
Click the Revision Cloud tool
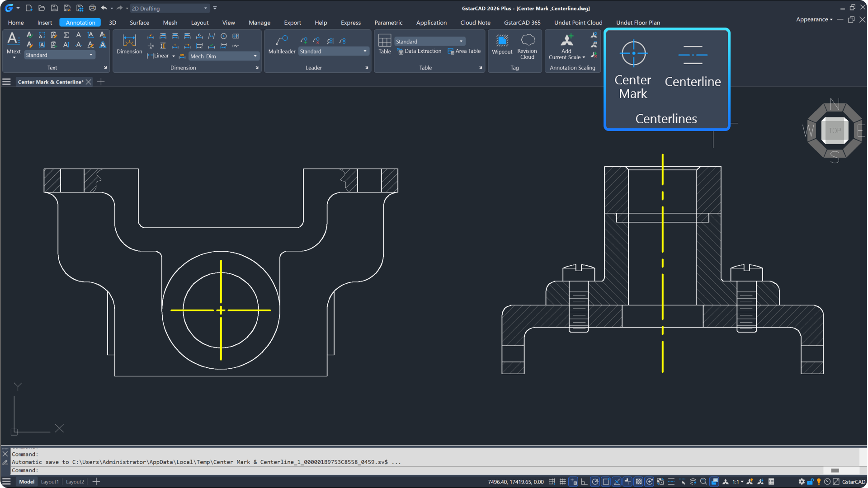(x=527, y=46)
